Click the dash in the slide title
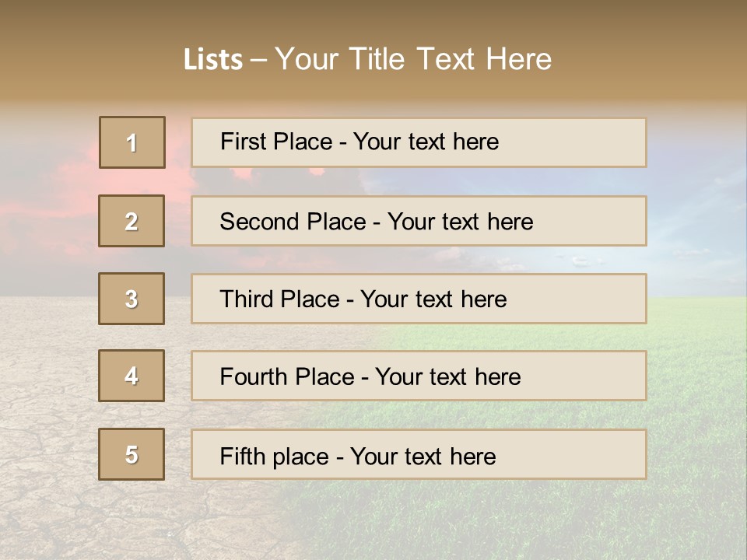Screen dimensions: 747x560 (258, 60)
